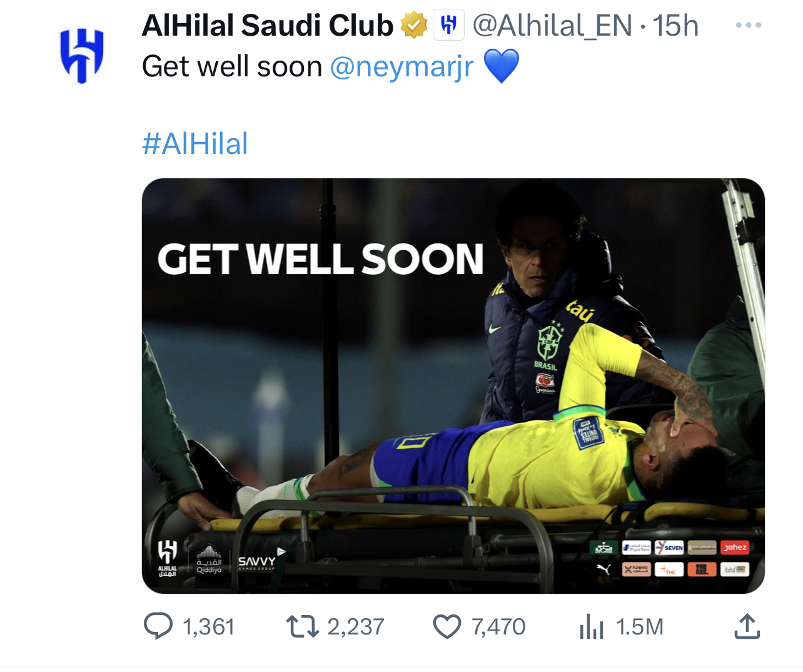The width and height of the screenshot is (803, 672).
Task: Click the 2,237 retweets count
Action: (356, 626)
